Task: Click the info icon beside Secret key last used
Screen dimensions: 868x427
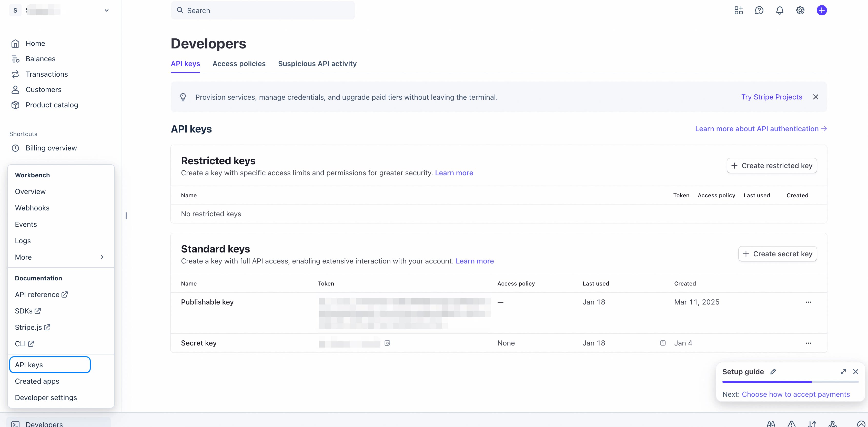Action: (662, 343)
